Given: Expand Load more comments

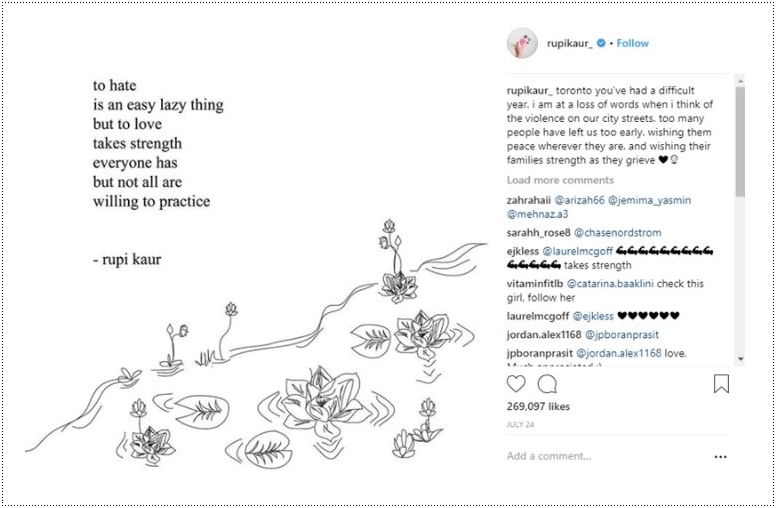Looking at the screenshot, I should tap(560, 180).
